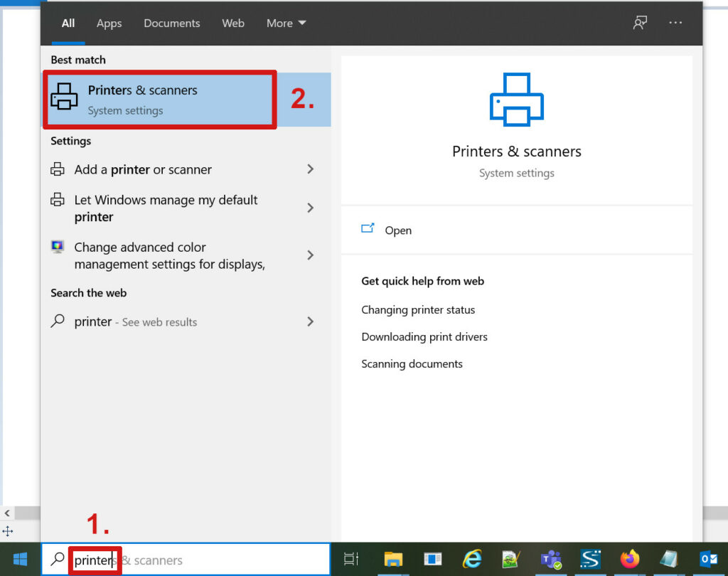Click large blue printer icon in preview
Viewport: 728px width, 576px height.
coord(516,100)
